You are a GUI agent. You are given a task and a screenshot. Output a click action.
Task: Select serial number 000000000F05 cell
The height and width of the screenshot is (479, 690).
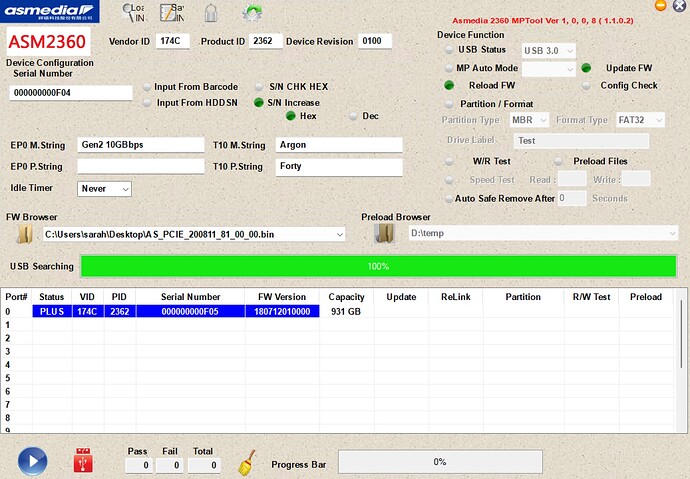[x=191, y=311]
